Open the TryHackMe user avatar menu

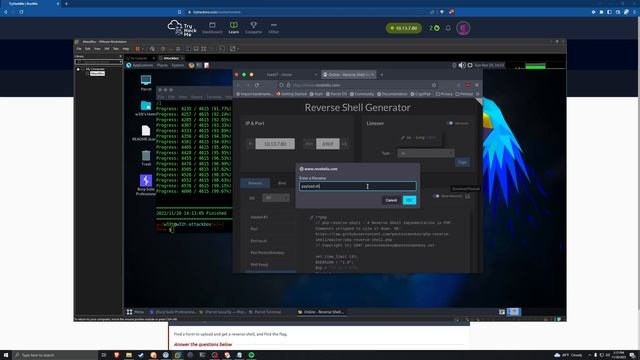coord(463,28)
